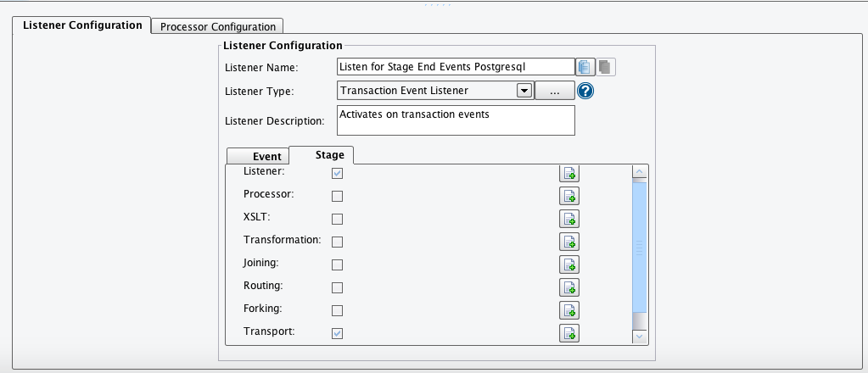Image resolution: width=868 pixels, height=373 pixels.
Task: Toggle the Forking stage checkbox
Action: [x=337, y=310]
